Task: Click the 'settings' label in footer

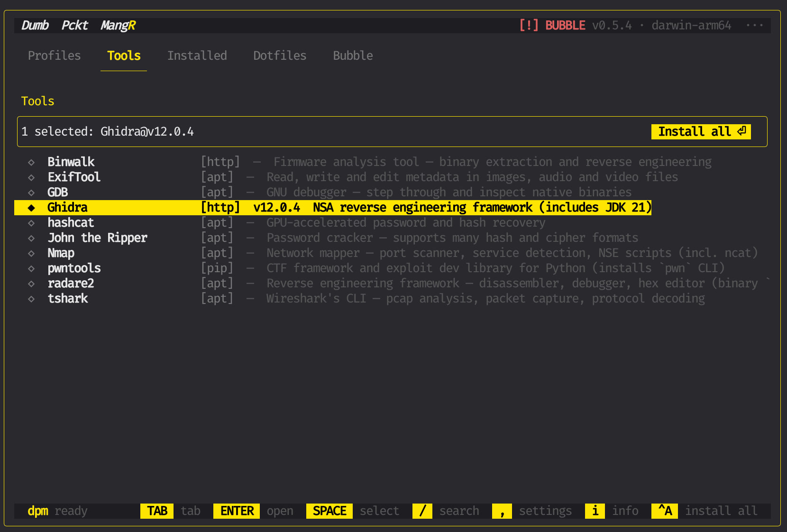Action: (x=545, y=511)
